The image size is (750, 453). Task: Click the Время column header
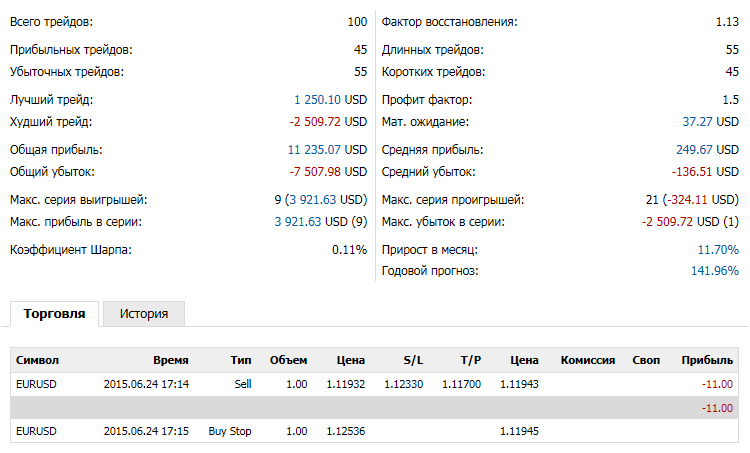click(170, 360)
